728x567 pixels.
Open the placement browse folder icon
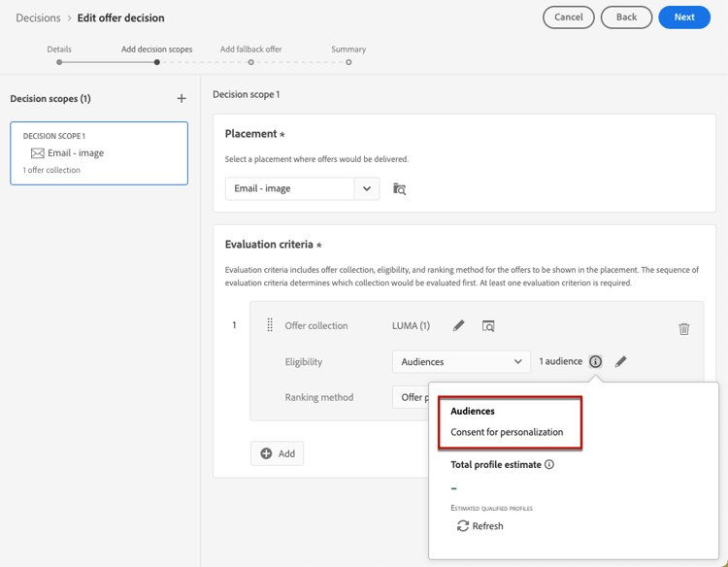(399, 188)
